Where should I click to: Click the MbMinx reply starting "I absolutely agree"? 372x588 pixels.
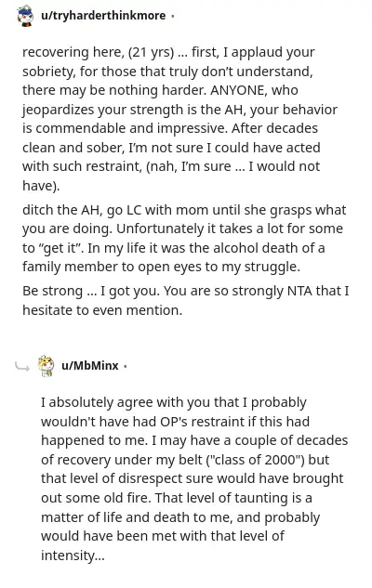pyautogui.click(x=194, y=478)
